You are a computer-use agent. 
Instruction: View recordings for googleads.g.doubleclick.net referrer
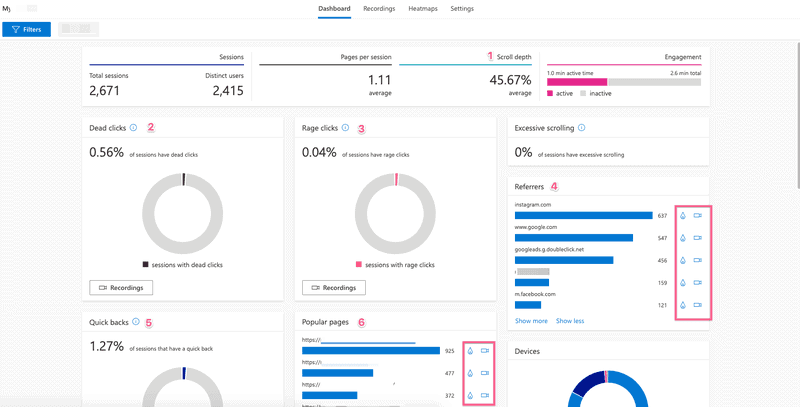click(698, 260)
